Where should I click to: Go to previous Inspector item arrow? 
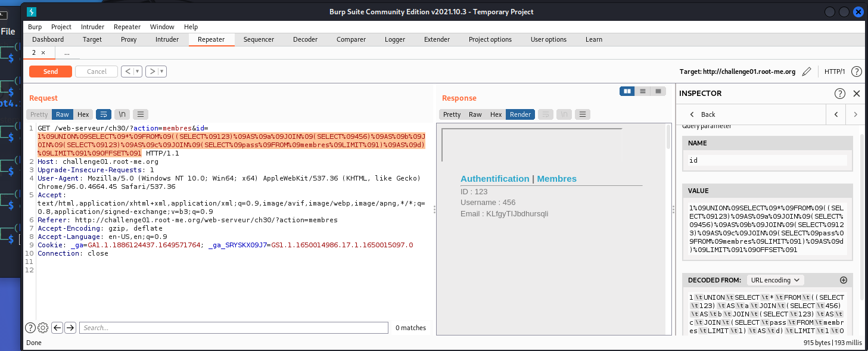point(836,114)
